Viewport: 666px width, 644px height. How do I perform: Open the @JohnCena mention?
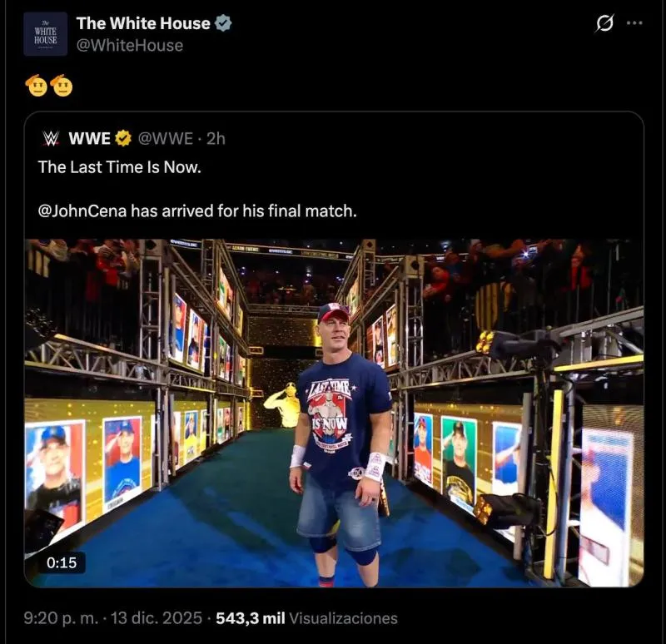click(82, 211)
